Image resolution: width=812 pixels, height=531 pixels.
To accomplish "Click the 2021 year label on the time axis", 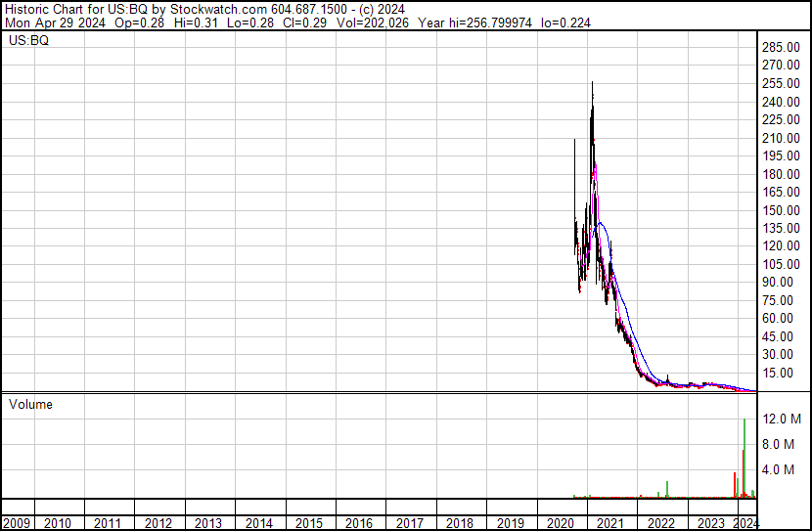I will (x=610, y=523).
